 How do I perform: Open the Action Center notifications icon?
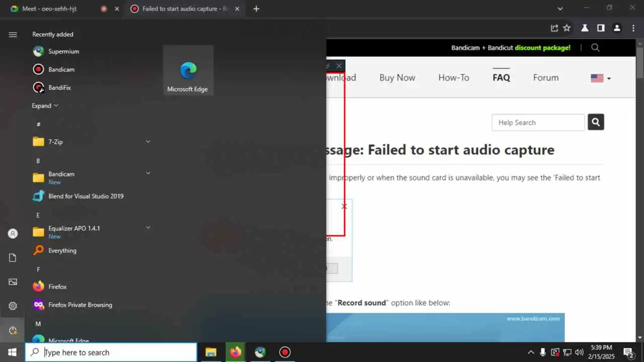[x=628, y=352]
